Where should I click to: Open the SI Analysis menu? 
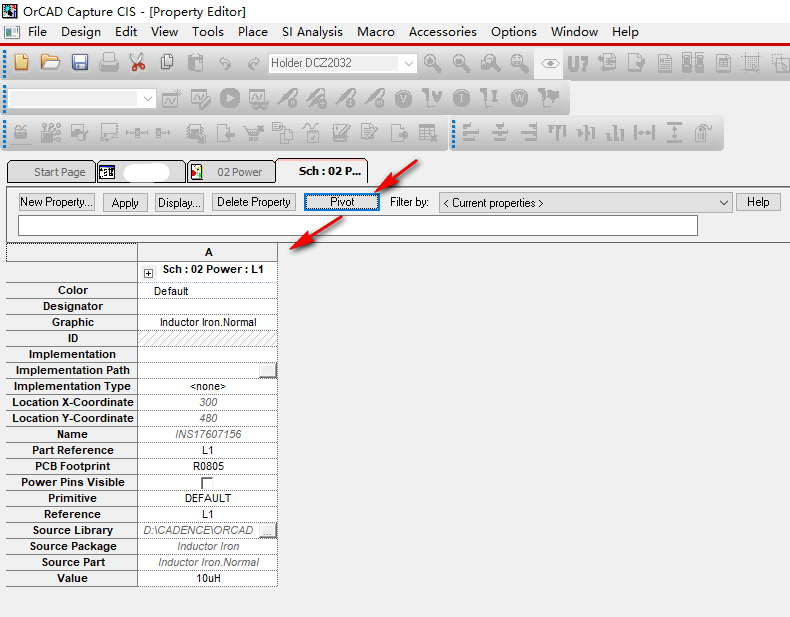[x=312, y=32]
